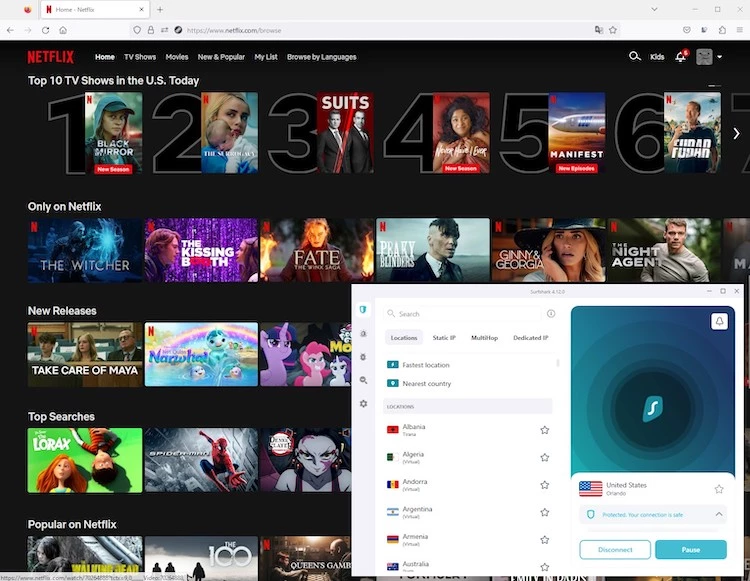Click the Netflix logo
The width and height of the screenshot is (750, 581).
[51, 57]
